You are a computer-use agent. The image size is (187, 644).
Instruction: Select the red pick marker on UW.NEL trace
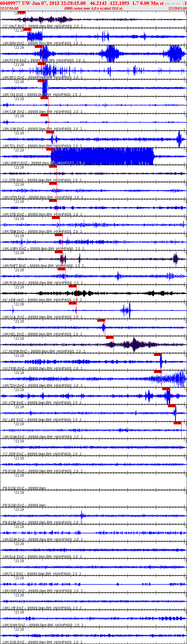101,320
